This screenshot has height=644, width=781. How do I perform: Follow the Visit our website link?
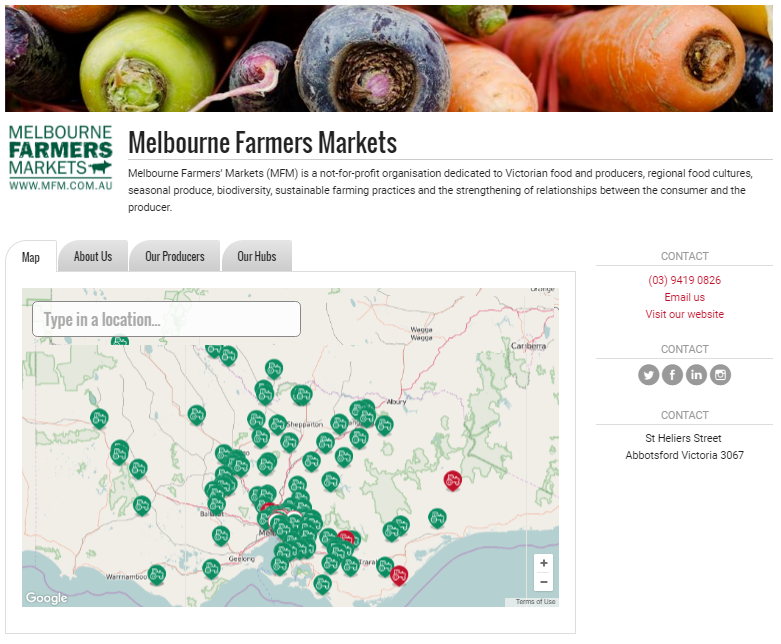point(684,314)
